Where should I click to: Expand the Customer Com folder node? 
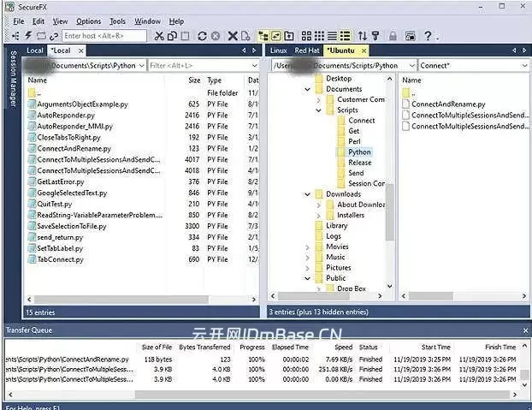pos(318,100)
